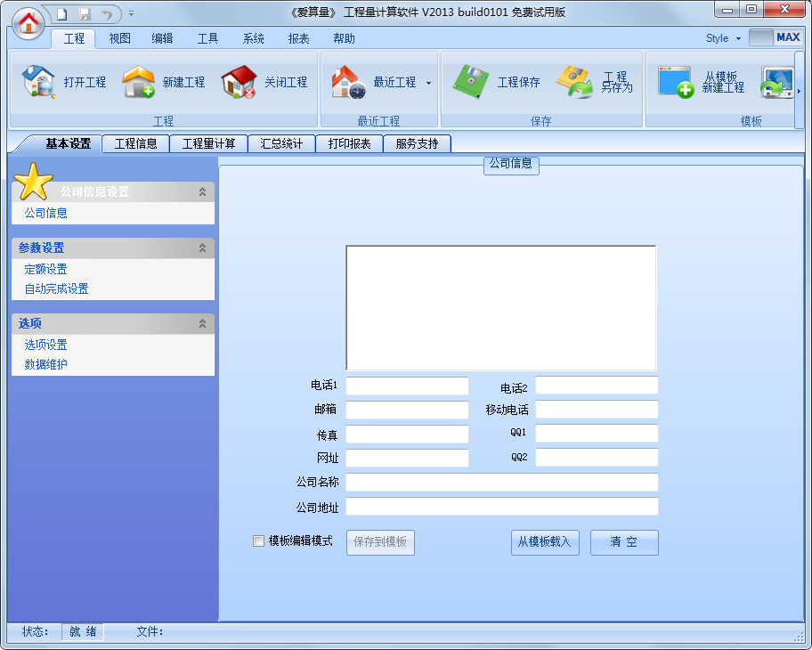Click the yellow star sidebar icon
812x650 pixels.
(33, 182)
